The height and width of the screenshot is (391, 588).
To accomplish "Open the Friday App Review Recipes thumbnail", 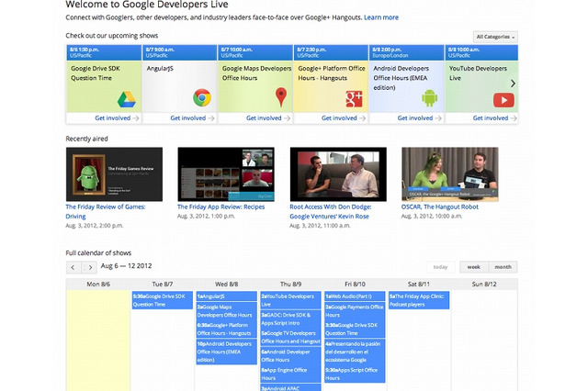I will pos(226,174).
